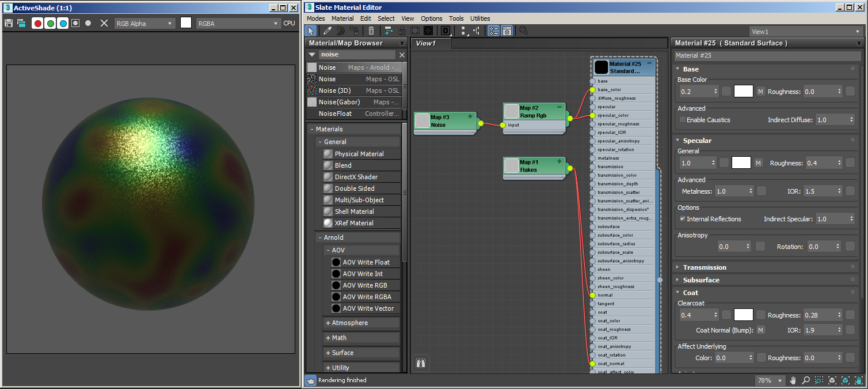
Task: Click the eyedropper Pick Material icon
Action: pyautogui.click(x=327, y=31)
